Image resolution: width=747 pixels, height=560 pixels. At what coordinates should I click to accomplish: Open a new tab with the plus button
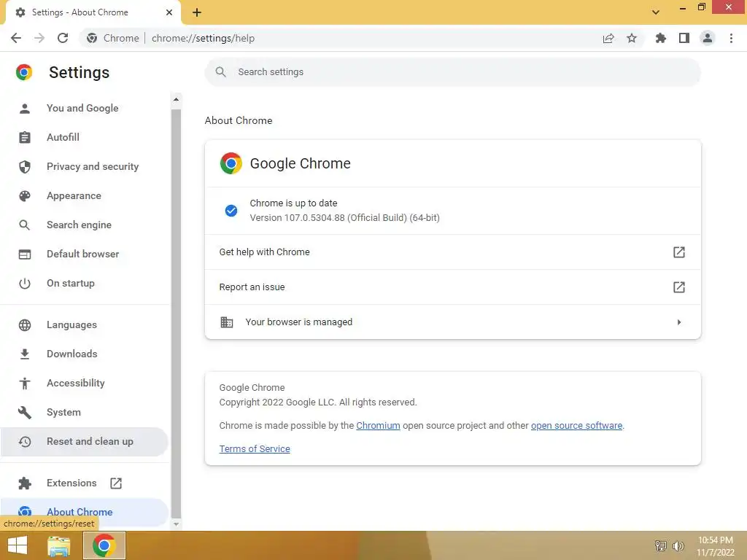[x=197, y=12]
